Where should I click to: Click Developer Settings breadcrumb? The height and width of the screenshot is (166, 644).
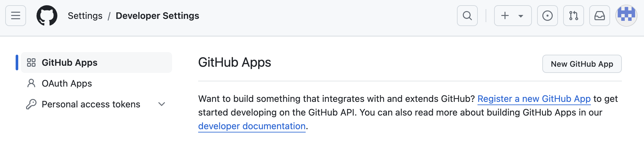[157, 16]
